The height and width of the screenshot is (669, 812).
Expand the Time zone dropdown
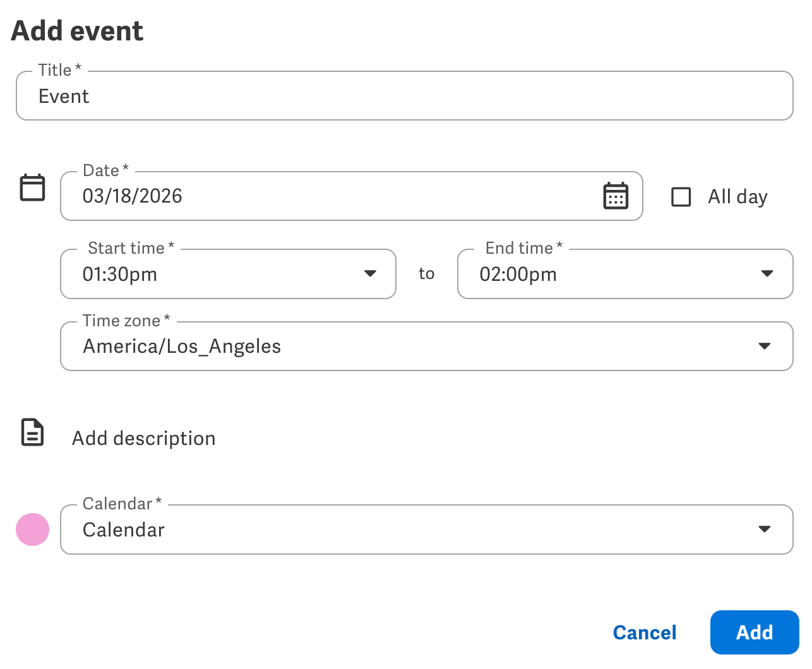click(427, 346)
